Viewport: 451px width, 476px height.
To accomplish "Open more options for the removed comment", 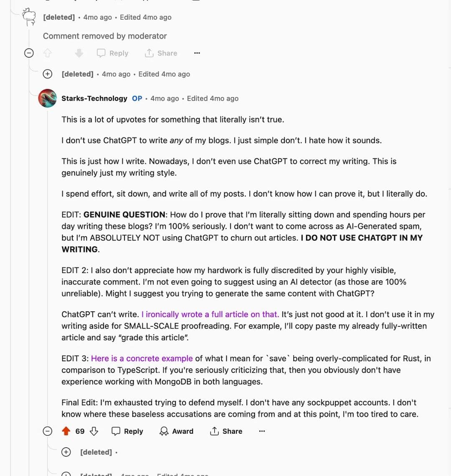I will coord(197,53).
